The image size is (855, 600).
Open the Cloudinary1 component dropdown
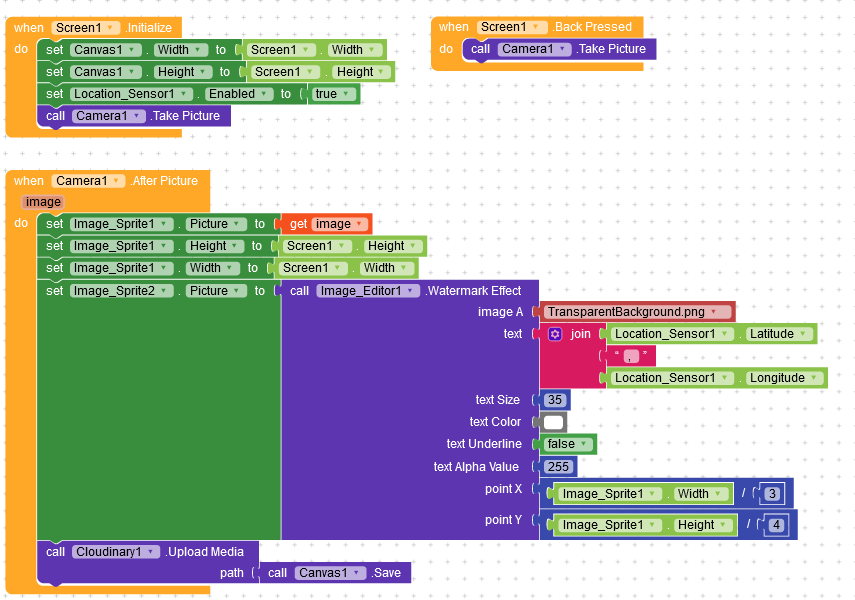click(x=116, y=552)
